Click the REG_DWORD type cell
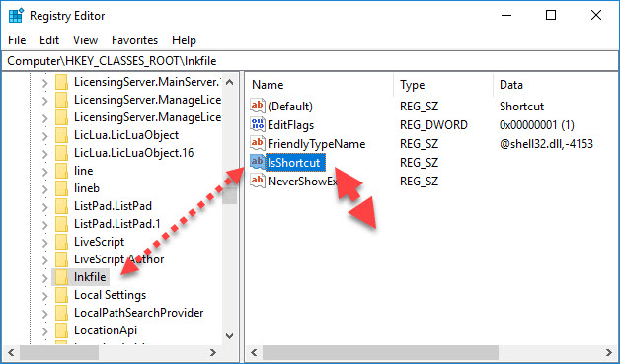The image size is (620, 364). tap(433, 125)
